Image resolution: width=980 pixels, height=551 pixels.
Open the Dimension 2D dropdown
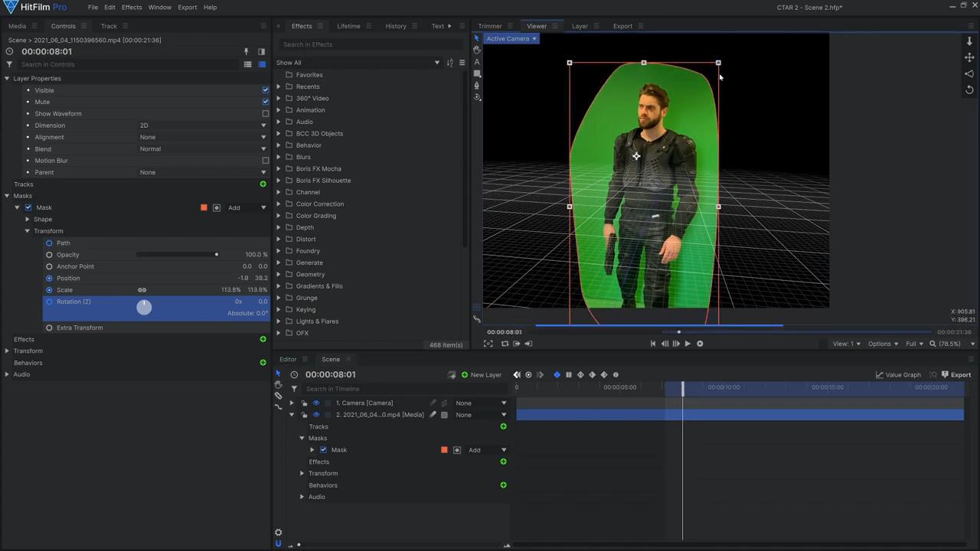203,126
